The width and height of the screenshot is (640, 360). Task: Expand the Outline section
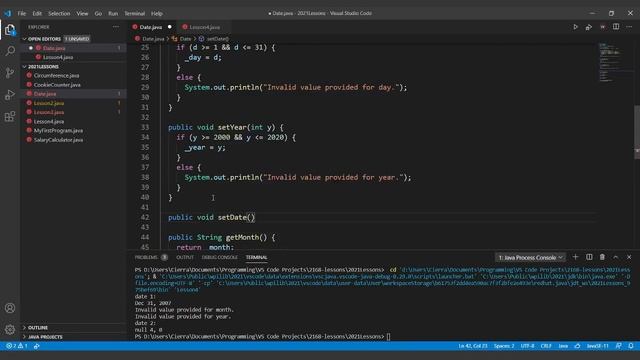[x=73, y=327]
